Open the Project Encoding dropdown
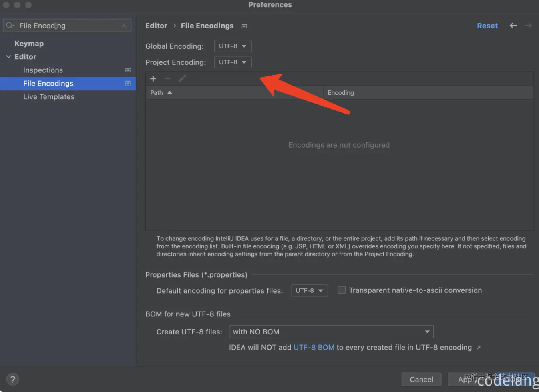539x392 pixels. point(233,62)
